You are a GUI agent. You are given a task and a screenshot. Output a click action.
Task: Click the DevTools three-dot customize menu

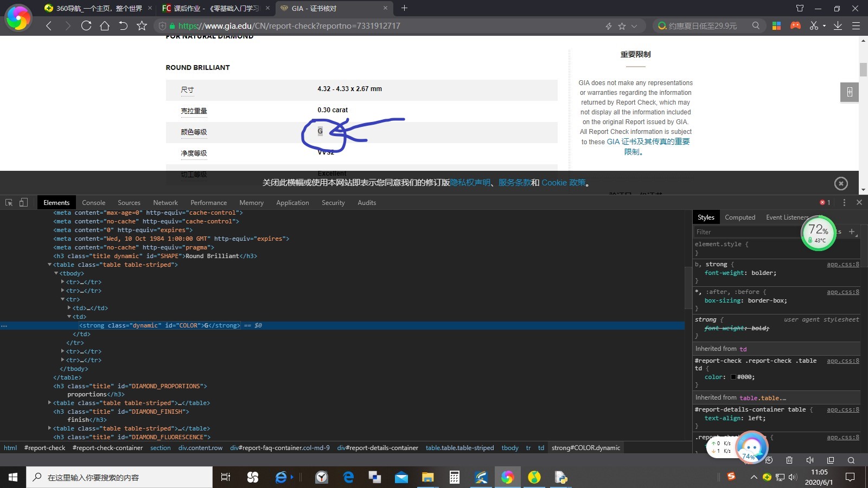[844, 202]
